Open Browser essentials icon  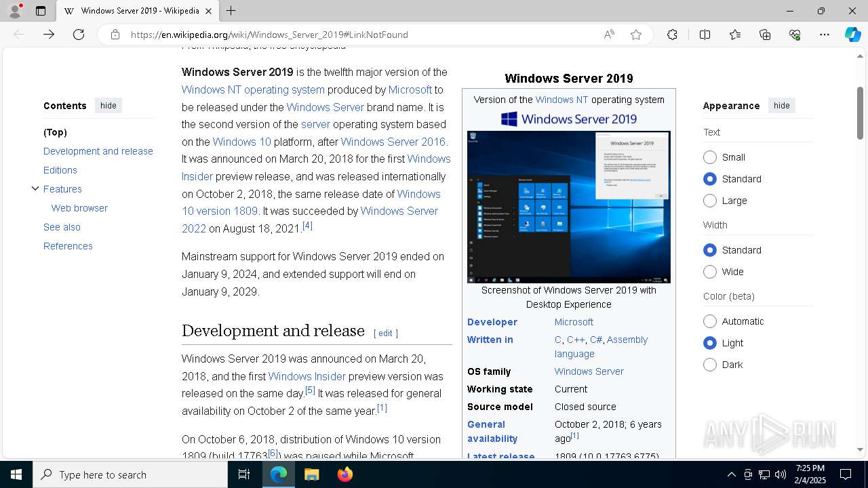tap(795, 35)
